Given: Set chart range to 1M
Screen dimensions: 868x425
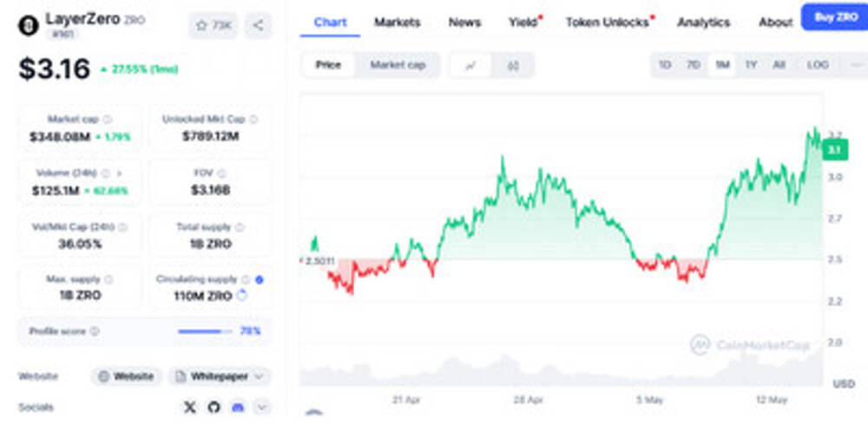Looking at the screenshot, I should coord(722,65).
